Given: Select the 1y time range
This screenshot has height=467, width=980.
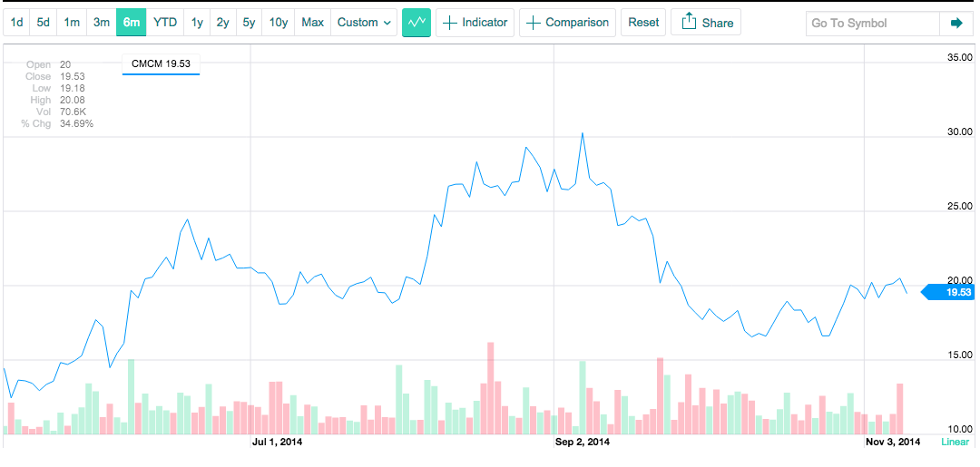Looking at the screenshot, I should [x=197, y=23].
